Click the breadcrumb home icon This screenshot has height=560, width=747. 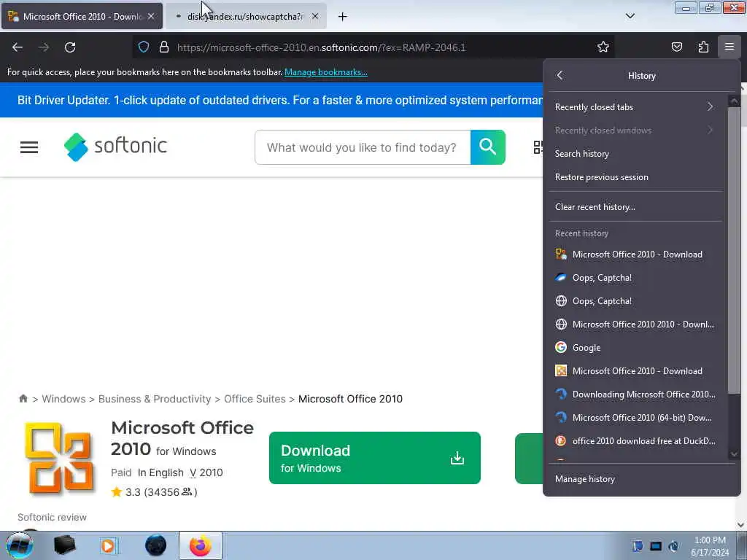point(23,399)
